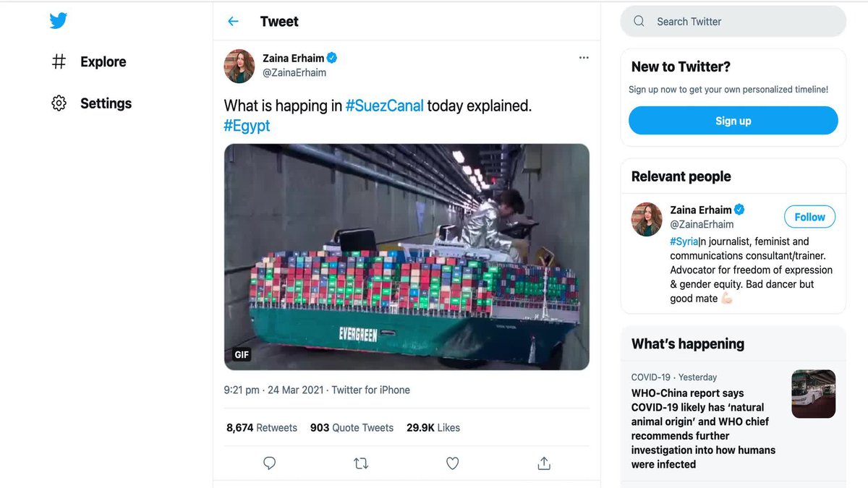Select Explore in the left sidebar
Viewport: 868px width, 488px height.
103,61
